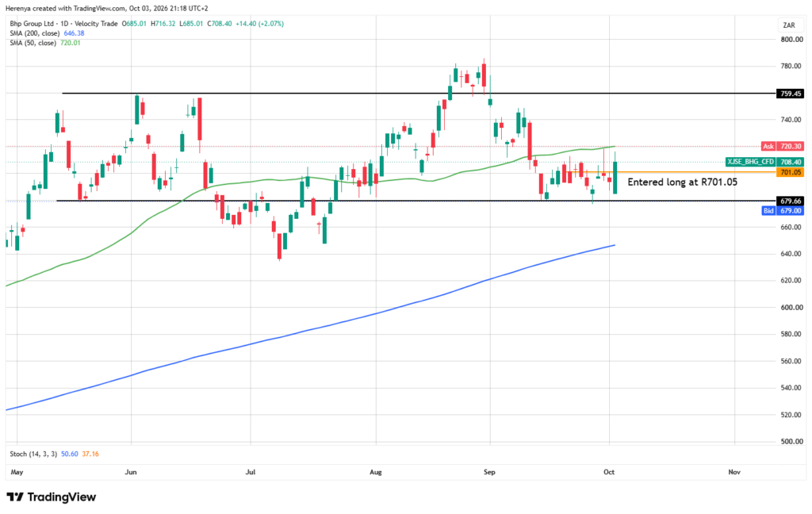Click the Stoch (14, 3, 3) indicator legend

click(33, 454)
